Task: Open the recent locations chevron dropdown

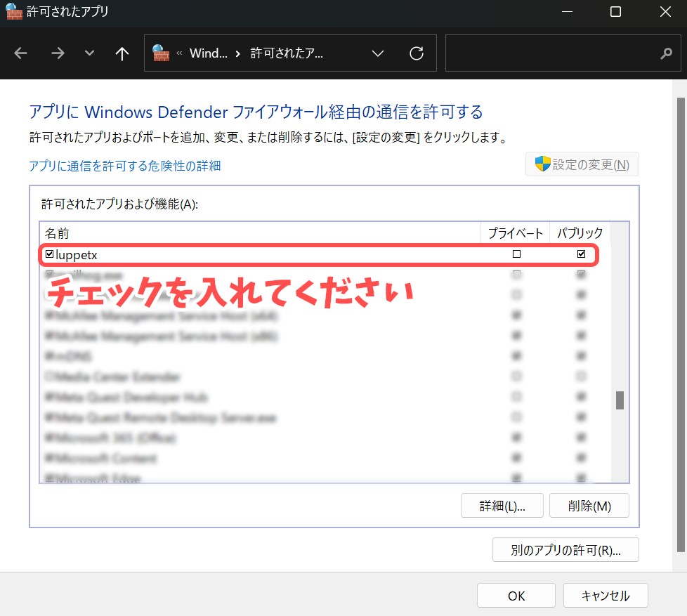Action: click(89, 53)
